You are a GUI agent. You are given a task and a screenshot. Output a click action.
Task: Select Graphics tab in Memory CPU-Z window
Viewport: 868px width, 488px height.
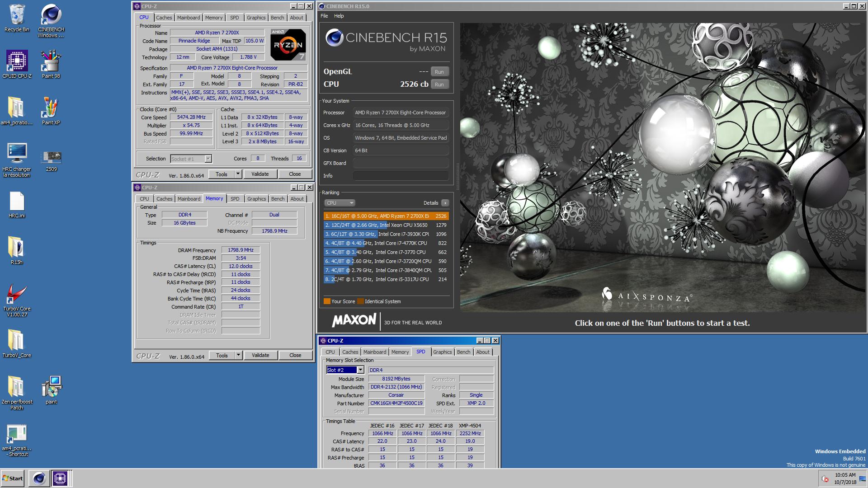click(256, 199)
